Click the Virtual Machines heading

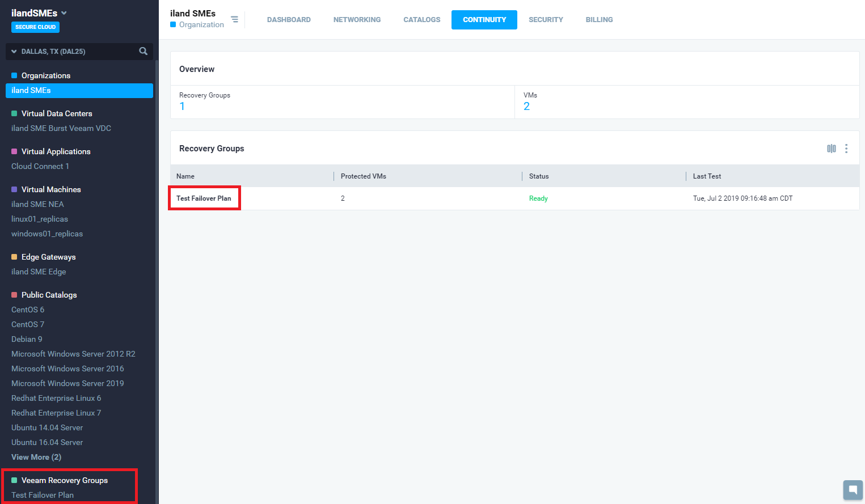tap(51, 189)
